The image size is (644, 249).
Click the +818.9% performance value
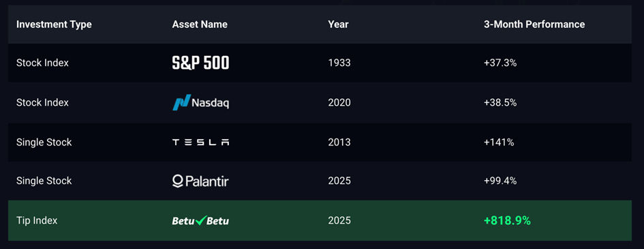[x=507, y=220]
